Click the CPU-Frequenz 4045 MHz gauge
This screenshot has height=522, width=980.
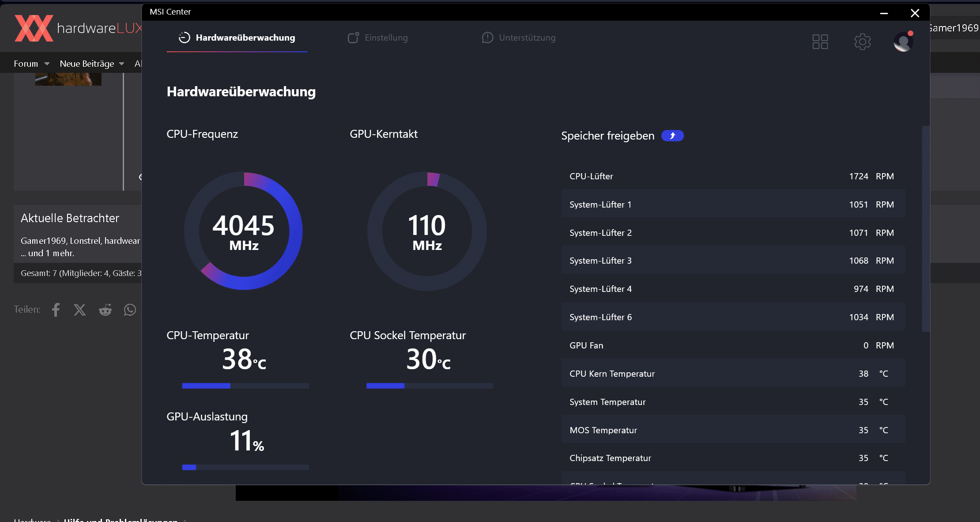tap(244, 231)
